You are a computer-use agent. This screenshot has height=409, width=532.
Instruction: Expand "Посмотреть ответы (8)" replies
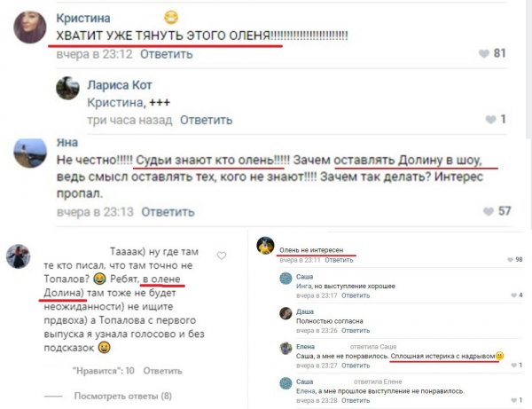tap(123, 396)
